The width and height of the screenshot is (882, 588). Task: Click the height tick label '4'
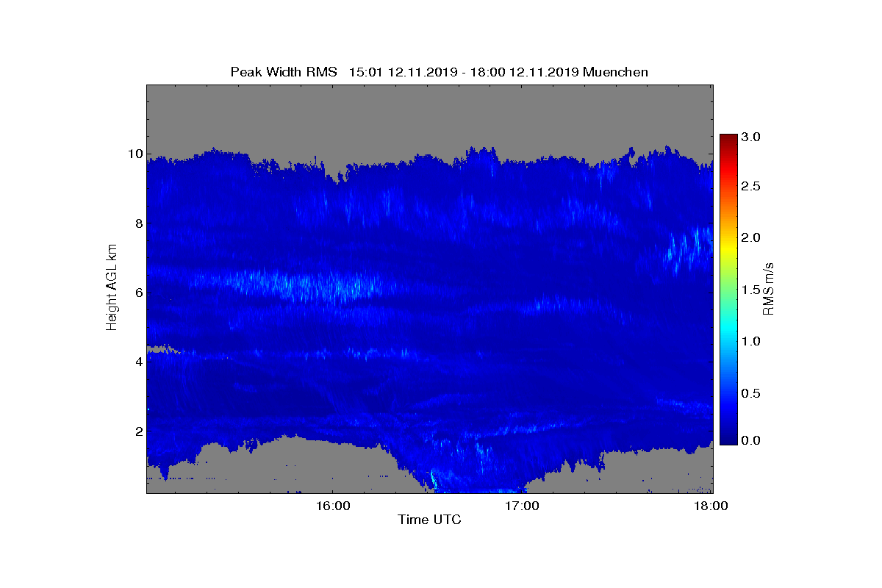137,362
